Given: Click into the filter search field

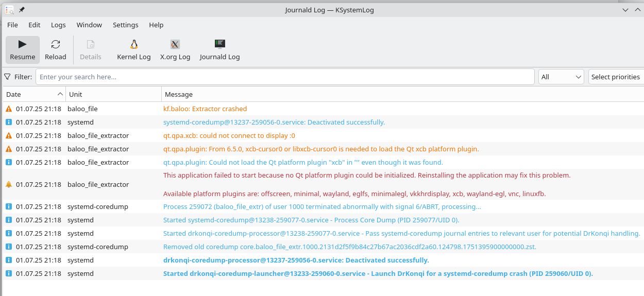Looking at the screenshot, I should [285, 77].
